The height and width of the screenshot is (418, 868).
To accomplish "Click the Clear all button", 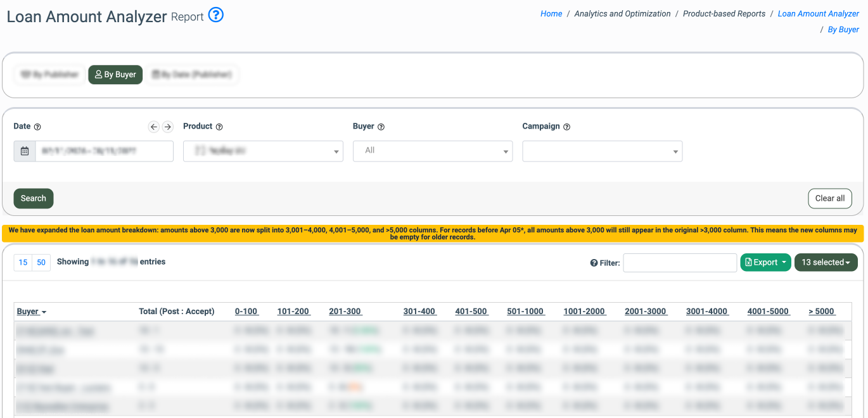I will point(830,198).
